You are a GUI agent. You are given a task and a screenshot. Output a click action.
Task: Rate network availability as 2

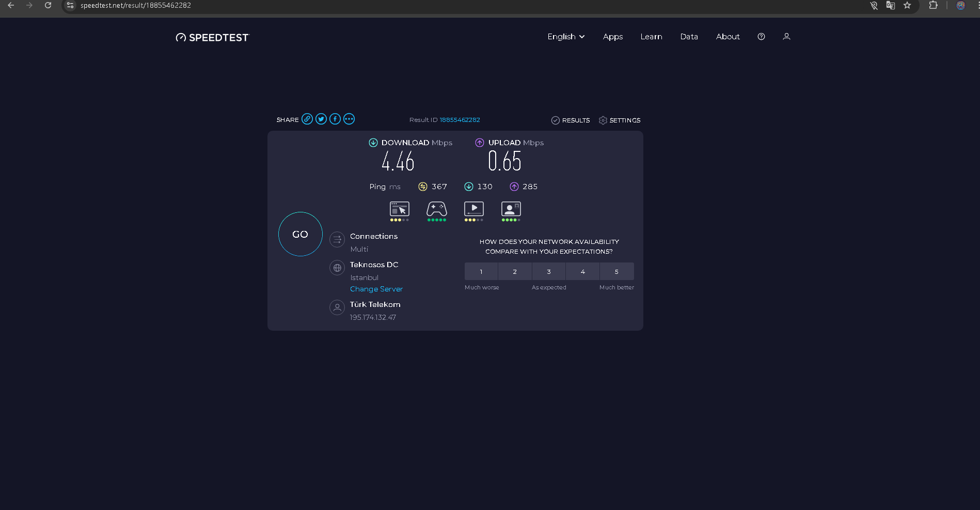coord(515,271)
